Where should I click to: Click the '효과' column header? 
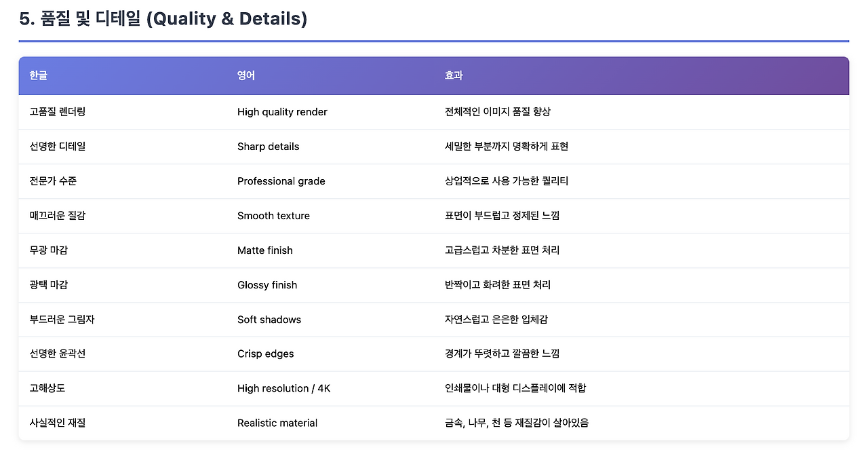click(454, 75)
